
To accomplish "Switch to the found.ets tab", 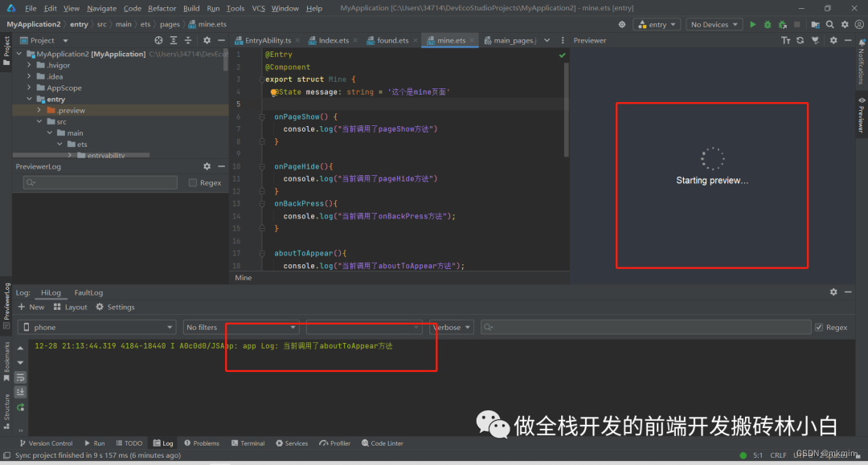I will click(x=392, y=40).
